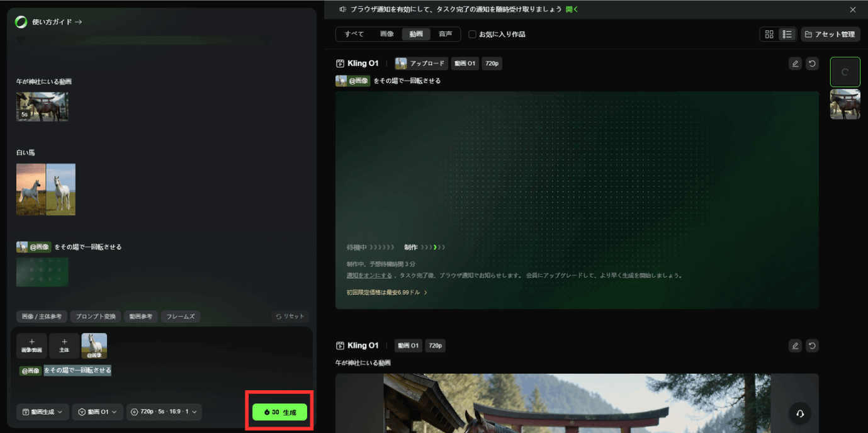Select the horse thumbnail in right sidebar
868x433 pixels.
(x=845, y=104)
